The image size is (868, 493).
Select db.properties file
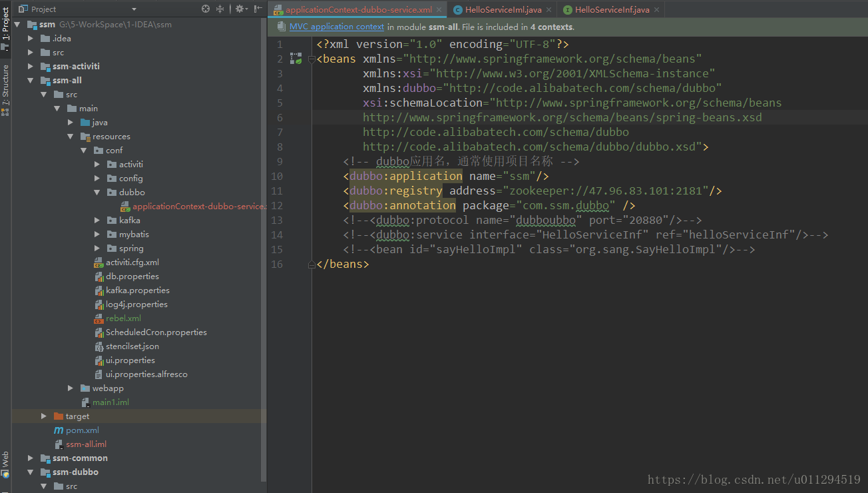click(132, 276)
